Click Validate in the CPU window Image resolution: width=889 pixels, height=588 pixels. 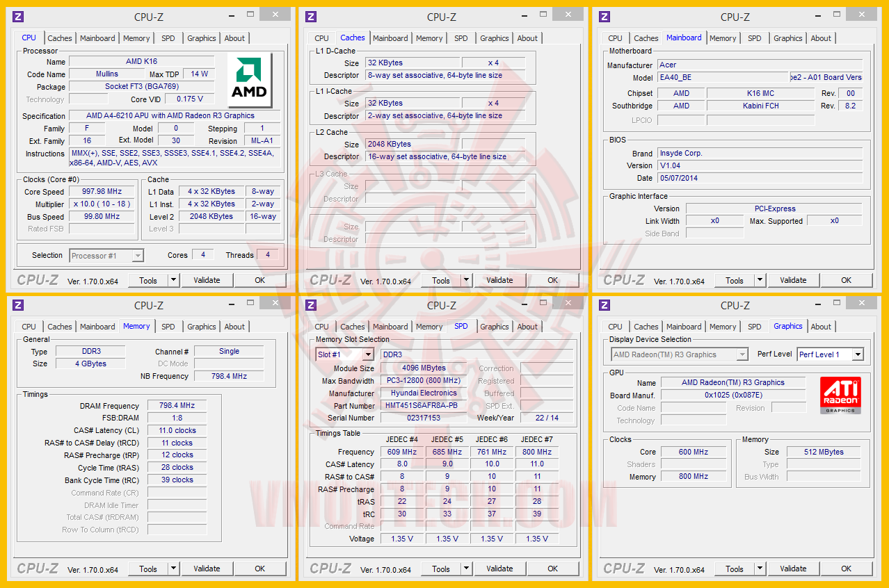[x=207, y=280]
